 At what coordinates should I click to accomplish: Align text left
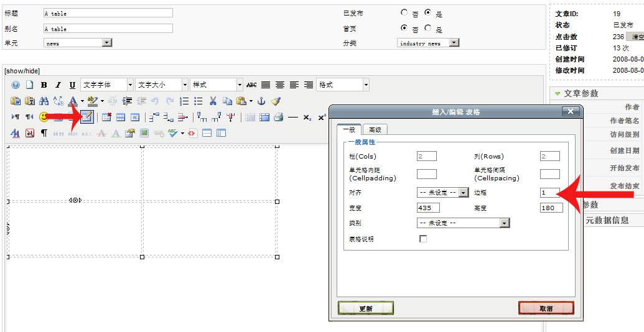click(x=294, y=85)
